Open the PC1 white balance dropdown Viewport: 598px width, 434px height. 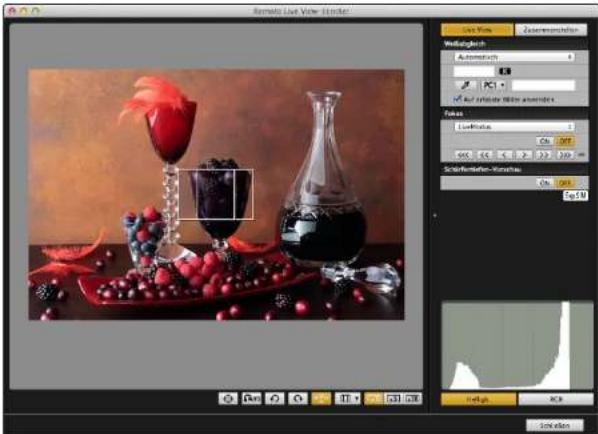[x=494, y=85]
